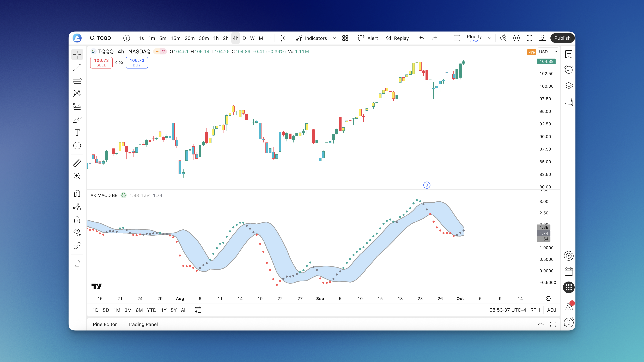The image size is (644, 362).
Task: Select the 3M date range
Action: coord(128,310)
